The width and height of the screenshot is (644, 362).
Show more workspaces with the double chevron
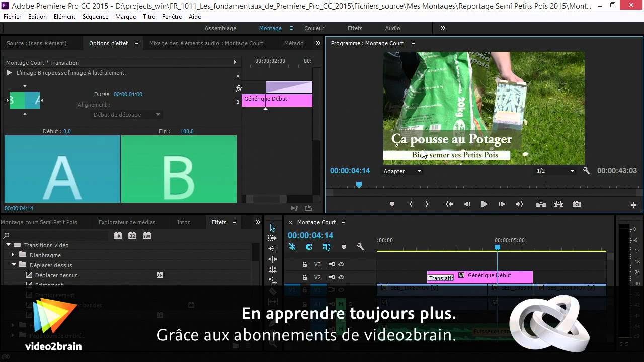pyautogui.click(x=443, y=28)
